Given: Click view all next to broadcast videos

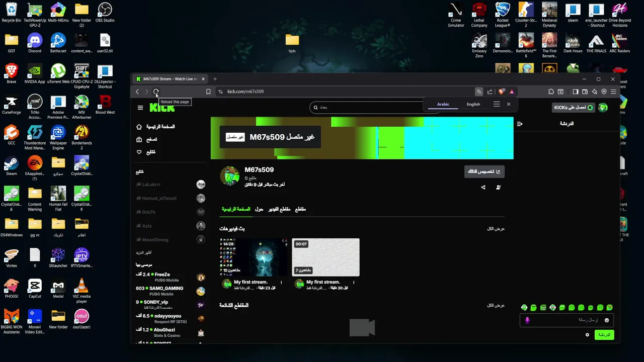Looking at the screenshot, I should 496,229.
